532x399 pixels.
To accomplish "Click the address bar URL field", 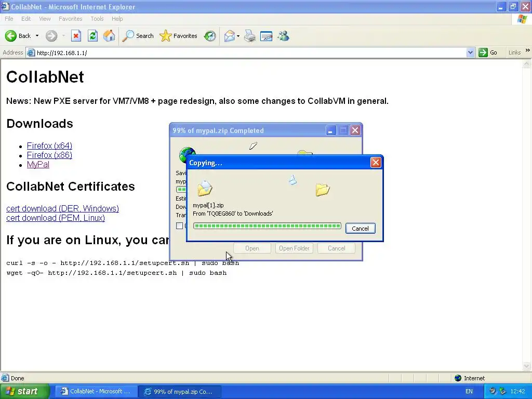I will [250, 52].
